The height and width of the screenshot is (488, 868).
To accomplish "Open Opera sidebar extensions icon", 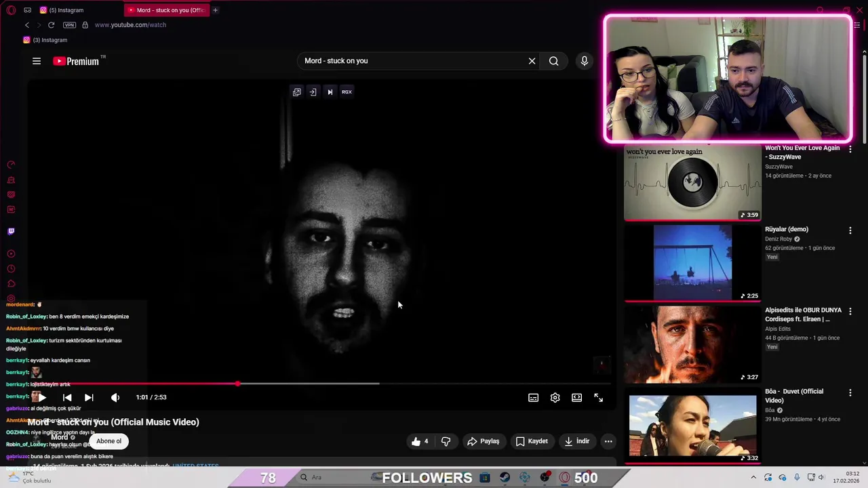I will (11, 284).
